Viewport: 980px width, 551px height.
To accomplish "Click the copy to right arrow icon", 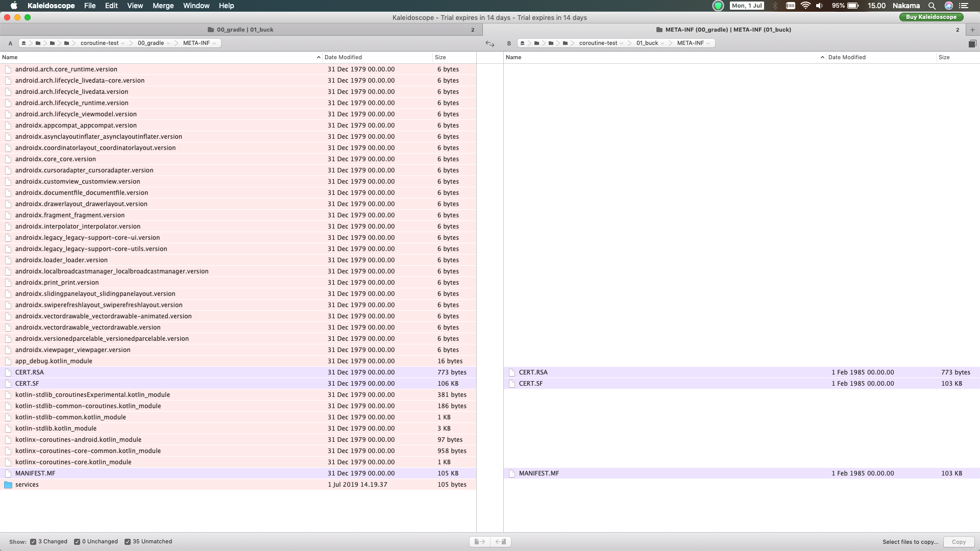I will tap(480, 542).
